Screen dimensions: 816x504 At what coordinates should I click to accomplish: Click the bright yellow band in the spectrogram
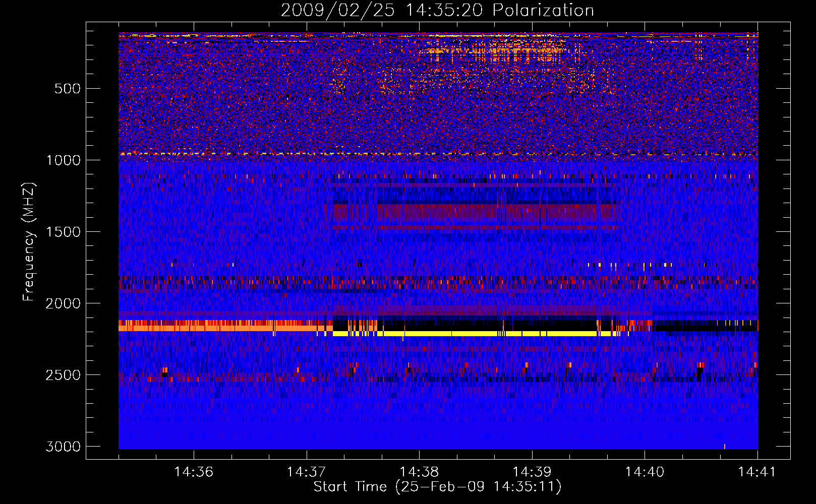coord(477,334)
